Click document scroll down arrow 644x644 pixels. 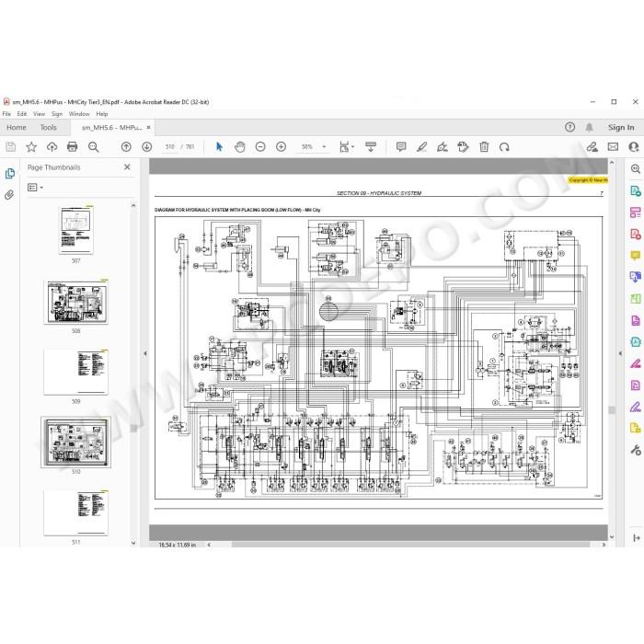coord(612,536)
